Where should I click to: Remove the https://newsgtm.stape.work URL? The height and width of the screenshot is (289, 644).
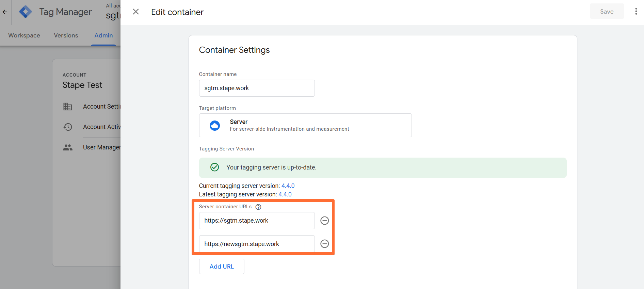325,244
